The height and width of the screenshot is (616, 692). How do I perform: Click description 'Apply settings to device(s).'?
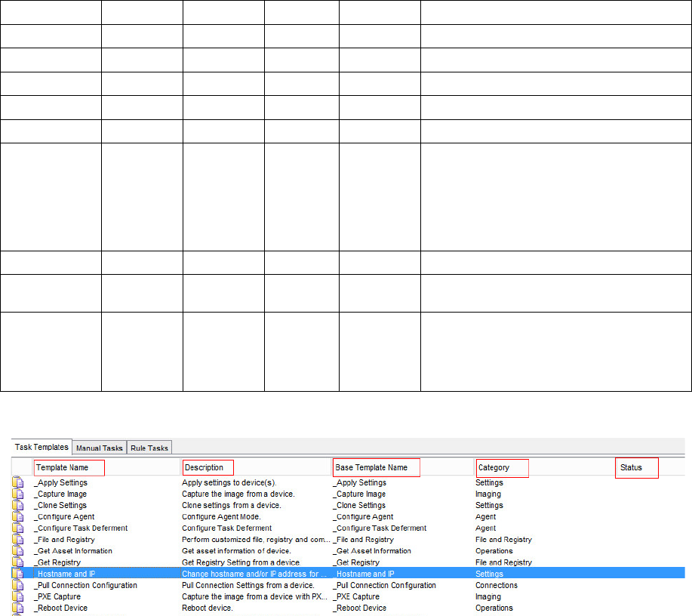[x=229, y=482]
